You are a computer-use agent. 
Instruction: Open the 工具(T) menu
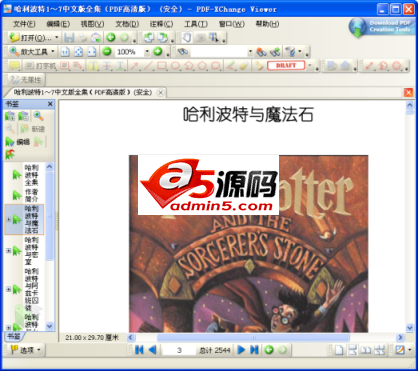196,24
